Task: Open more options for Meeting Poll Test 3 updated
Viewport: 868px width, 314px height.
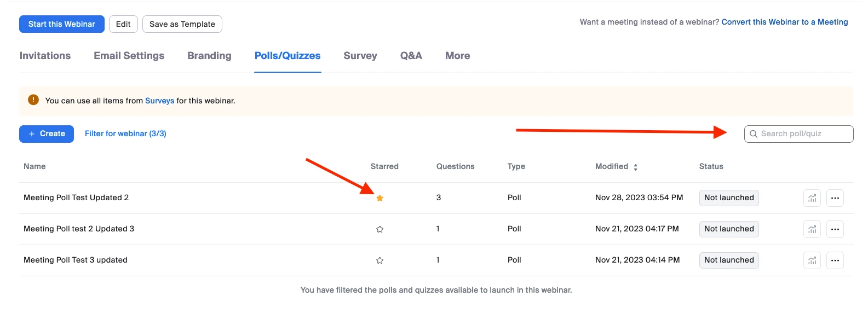Action: (x=835, y=260)
